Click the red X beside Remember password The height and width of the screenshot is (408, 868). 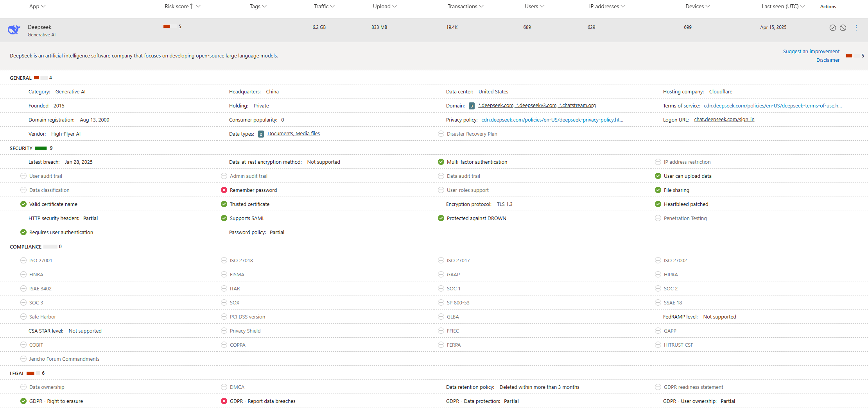(224, 190)
